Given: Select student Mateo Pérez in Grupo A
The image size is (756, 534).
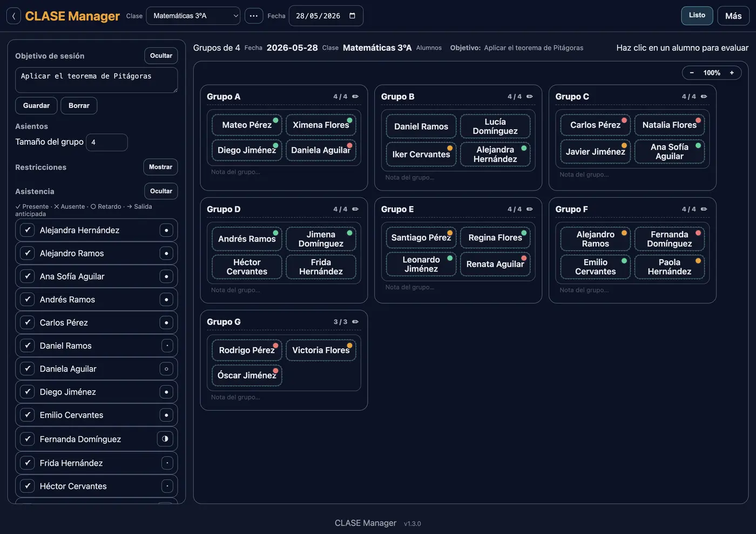Looking at the screenshot, I should (x=247, y=125).
